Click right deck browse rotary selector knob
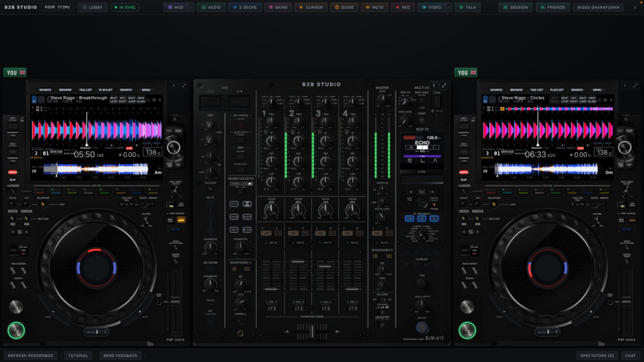Image resolution: width=644 pixels, height=362 pixels. click(x=625, y=147)
